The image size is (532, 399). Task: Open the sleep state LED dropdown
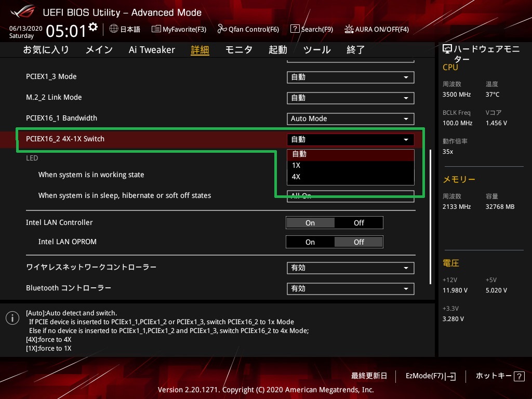351,196
